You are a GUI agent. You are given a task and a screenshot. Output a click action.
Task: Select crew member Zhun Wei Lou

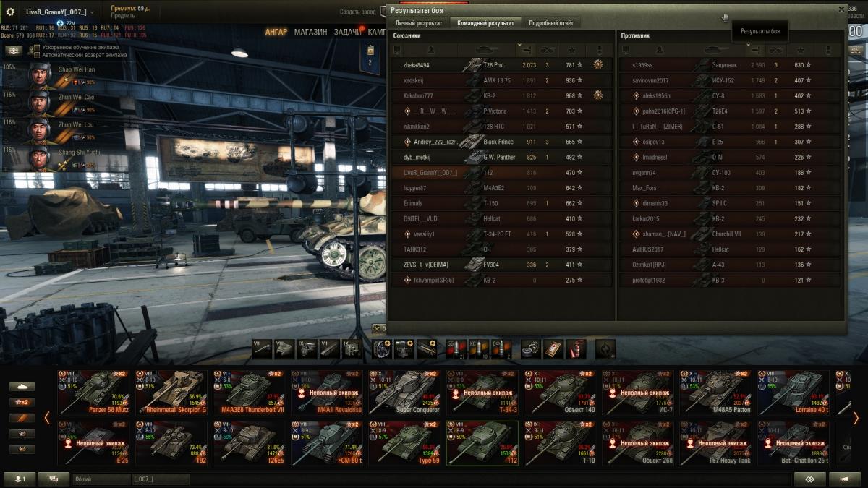click(64, 132)
